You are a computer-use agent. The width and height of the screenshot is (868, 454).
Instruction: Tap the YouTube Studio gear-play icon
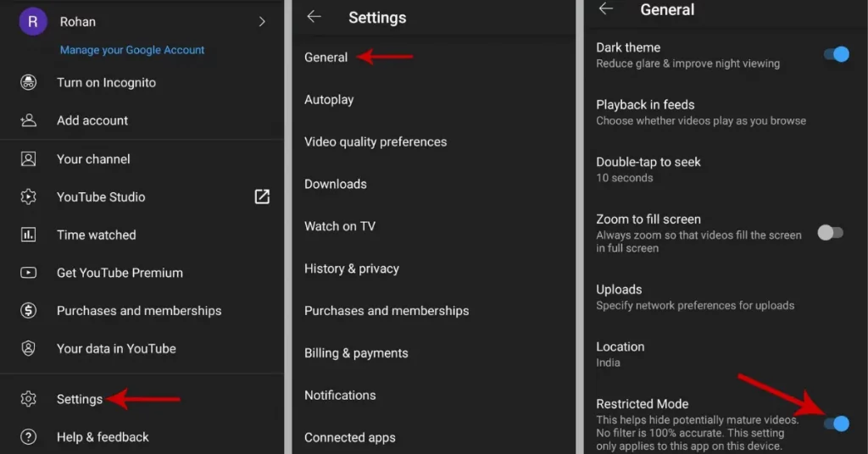pyautogui.click(x=28, y=197)
